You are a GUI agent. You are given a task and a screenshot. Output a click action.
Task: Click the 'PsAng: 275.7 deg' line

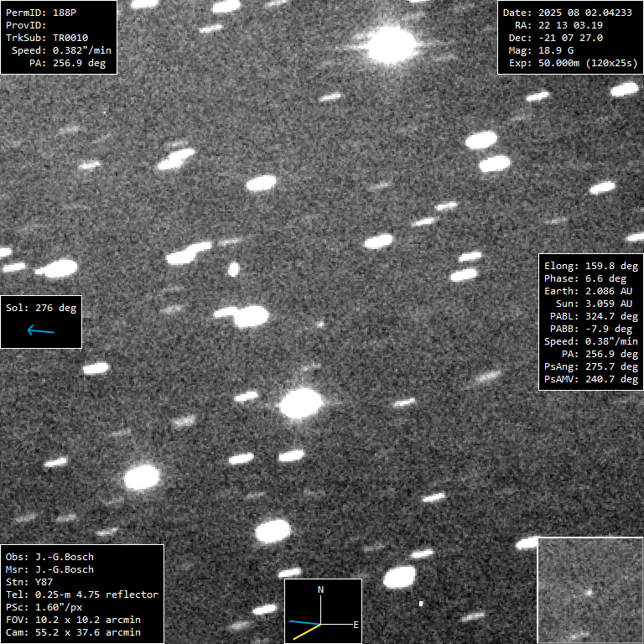point(591,366)
